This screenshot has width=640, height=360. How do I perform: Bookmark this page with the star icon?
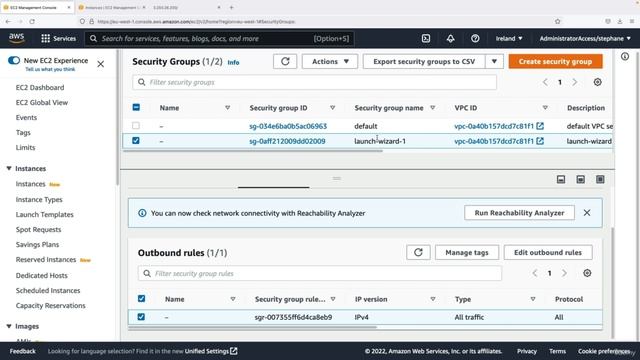click(558, 21)
